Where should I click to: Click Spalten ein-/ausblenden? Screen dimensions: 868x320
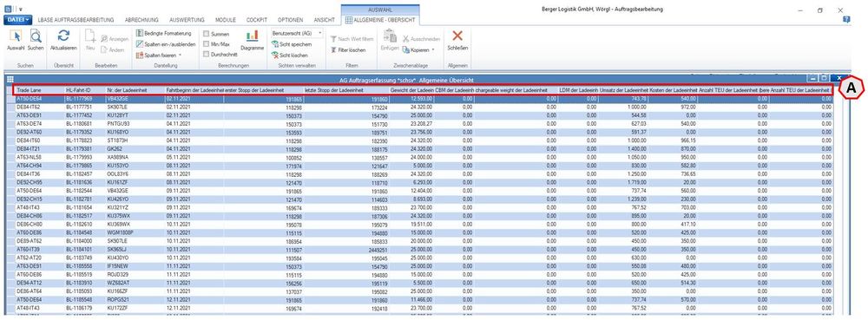[x=166, y=44]
